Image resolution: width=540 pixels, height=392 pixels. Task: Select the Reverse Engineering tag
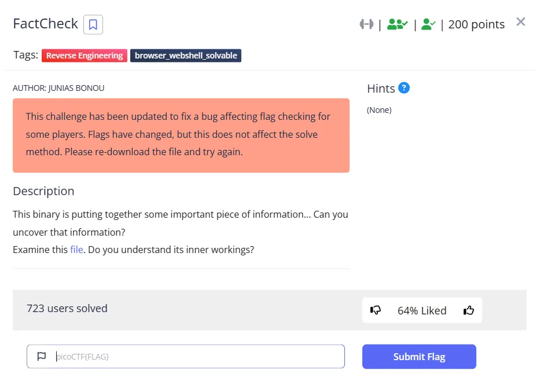85,56
